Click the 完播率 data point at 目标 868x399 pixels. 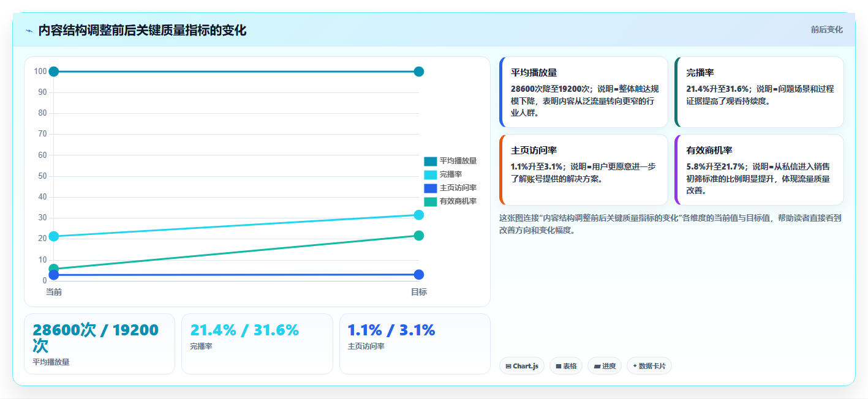419,215
